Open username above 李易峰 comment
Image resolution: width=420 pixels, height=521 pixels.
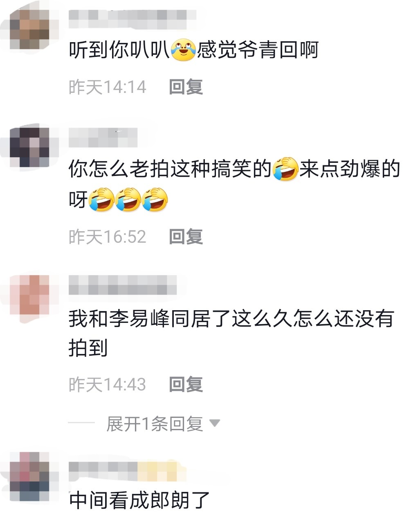[123, 285]
